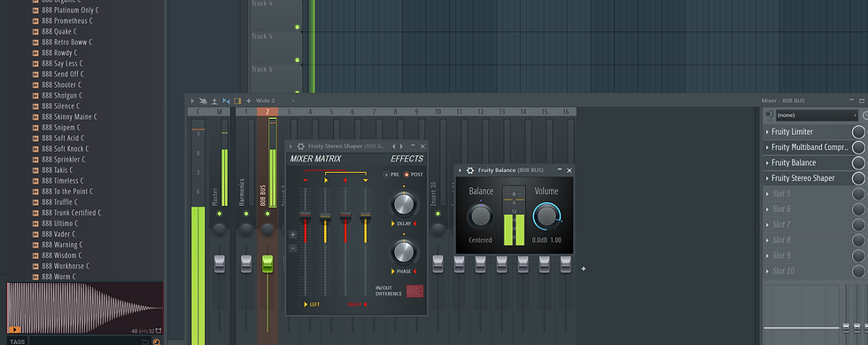Mute the 808 BUS mixer track

click(267, 214)
